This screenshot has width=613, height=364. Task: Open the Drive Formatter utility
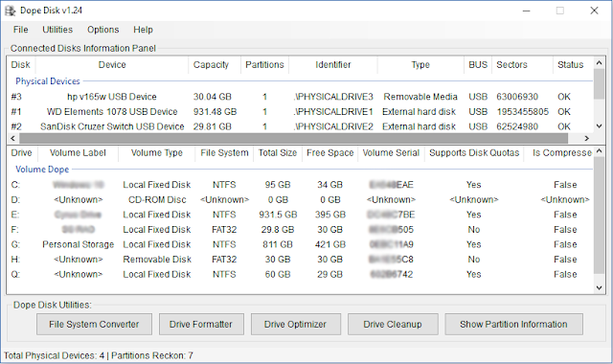pos(201,324)
